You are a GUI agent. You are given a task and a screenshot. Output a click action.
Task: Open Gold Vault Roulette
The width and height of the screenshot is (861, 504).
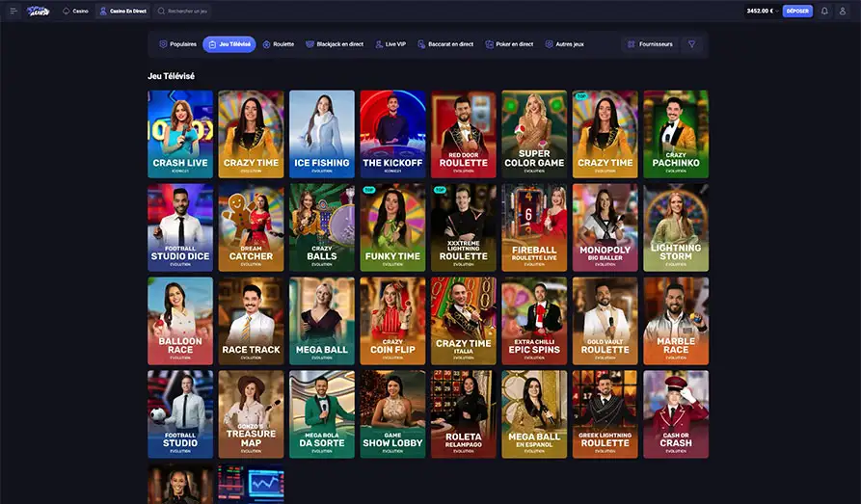[x=605, y=321]
